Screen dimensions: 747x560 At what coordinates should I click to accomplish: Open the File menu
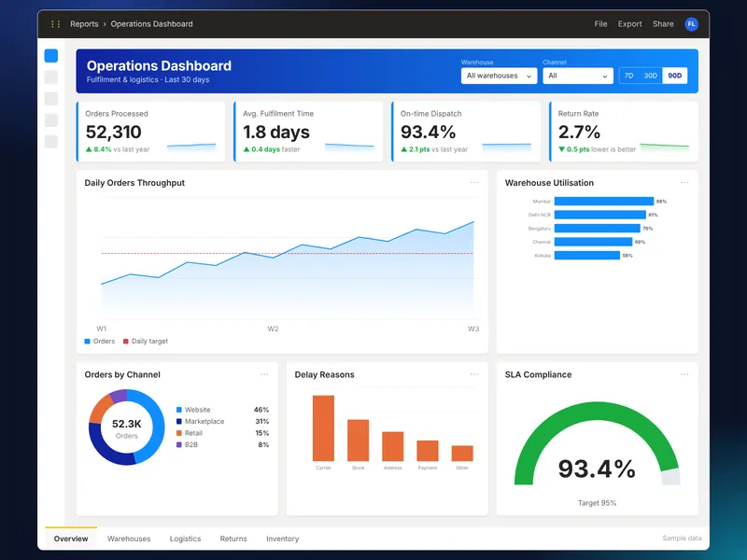click(x=600, y=24)
